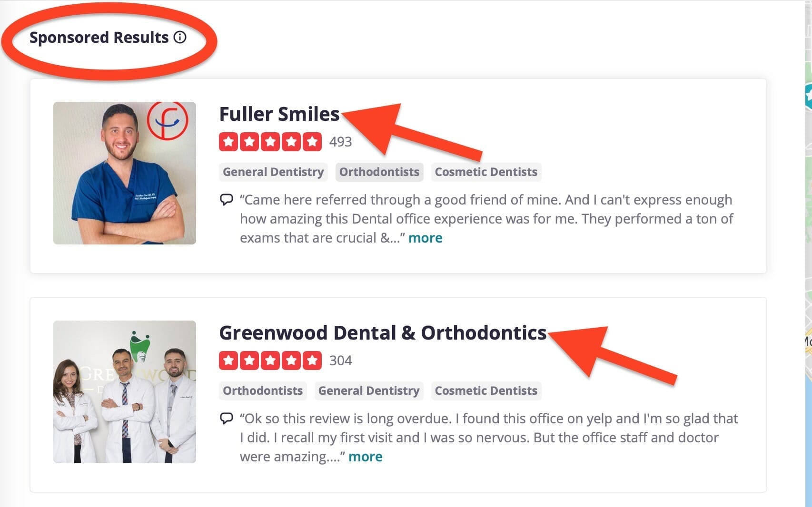
Task: Click the info icon beside Sponsored Results
Action: (179, 37)
